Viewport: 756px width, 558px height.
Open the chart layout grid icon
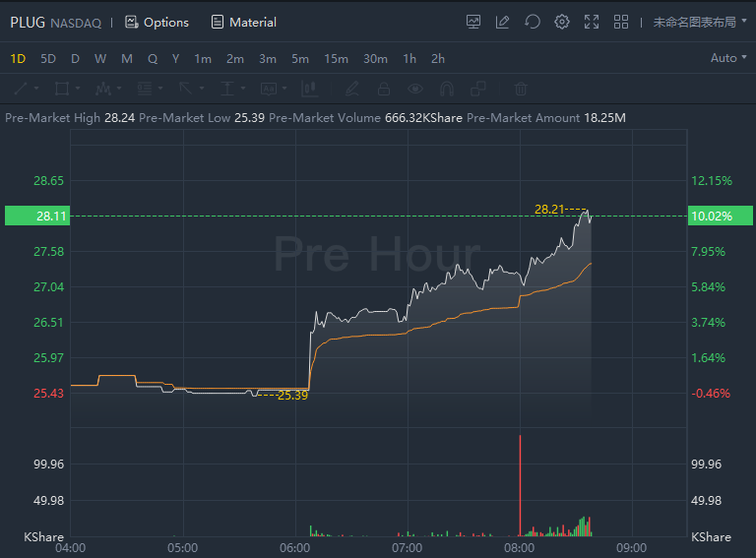point(621,22)
